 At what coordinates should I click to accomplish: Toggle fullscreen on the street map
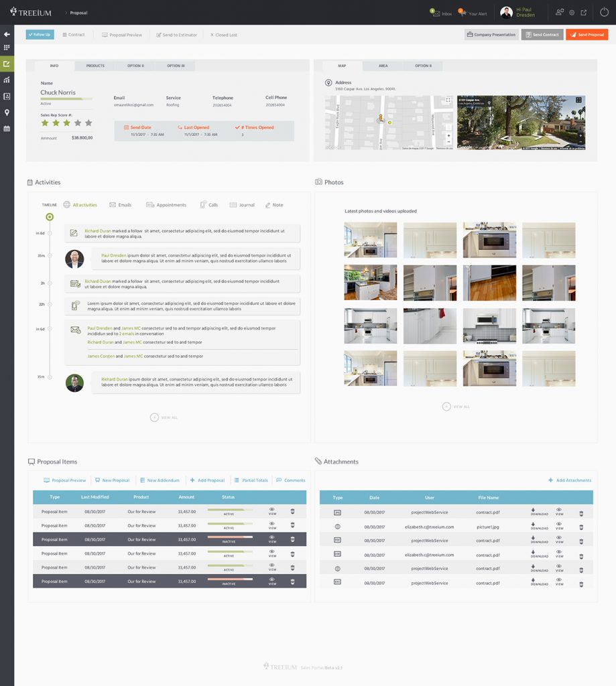448,100
